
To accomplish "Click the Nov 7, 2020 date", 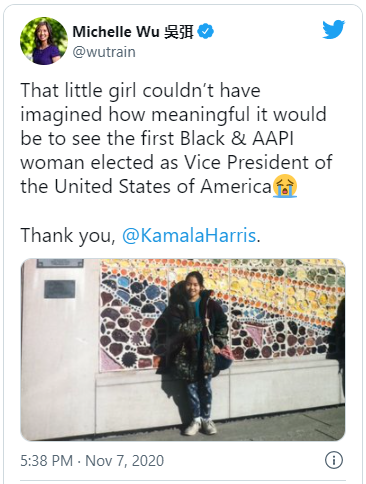I will (125, 461).
